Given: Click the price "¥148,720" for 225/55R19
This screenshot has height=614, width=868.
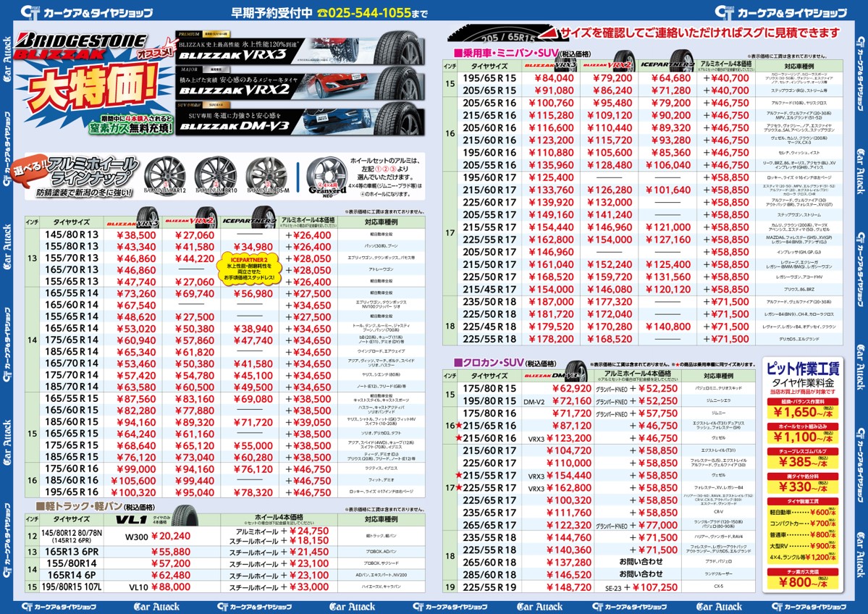Looking at the screenshot, I should click(x=569, y=587).
